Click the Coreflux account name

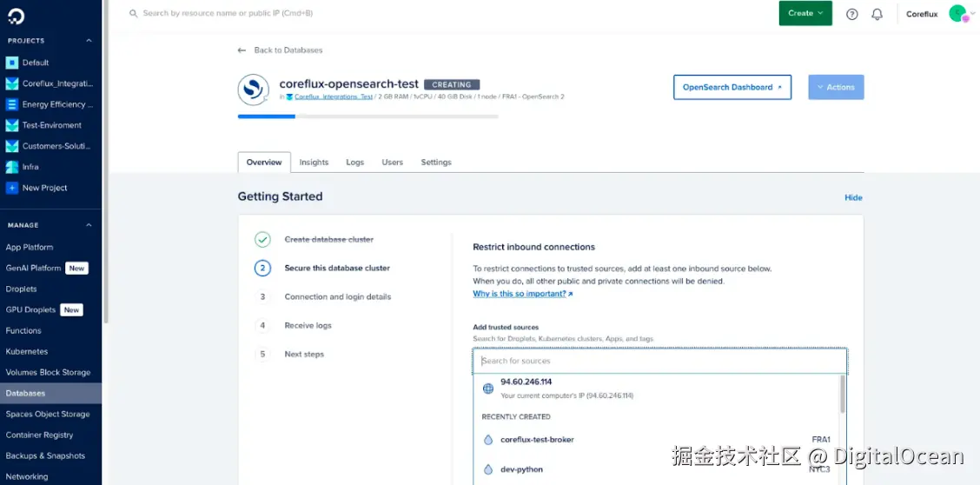pos(922,14)
